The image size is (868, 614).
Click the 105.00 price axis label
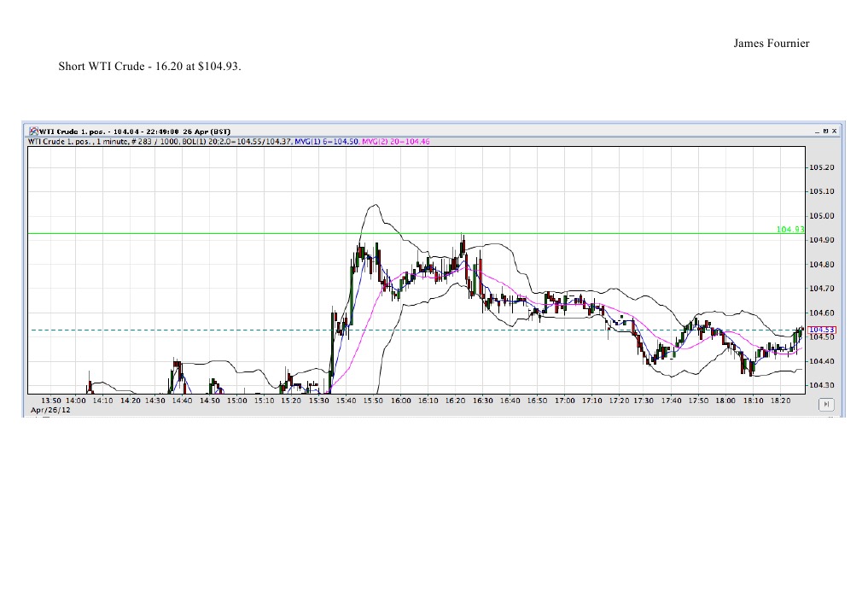[822, 216]
